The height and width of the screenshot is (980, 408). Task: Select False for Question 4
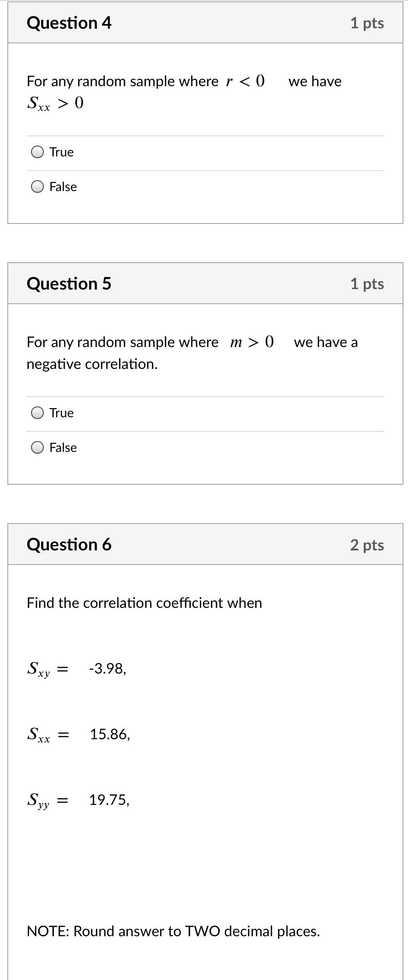pos(38,187)
